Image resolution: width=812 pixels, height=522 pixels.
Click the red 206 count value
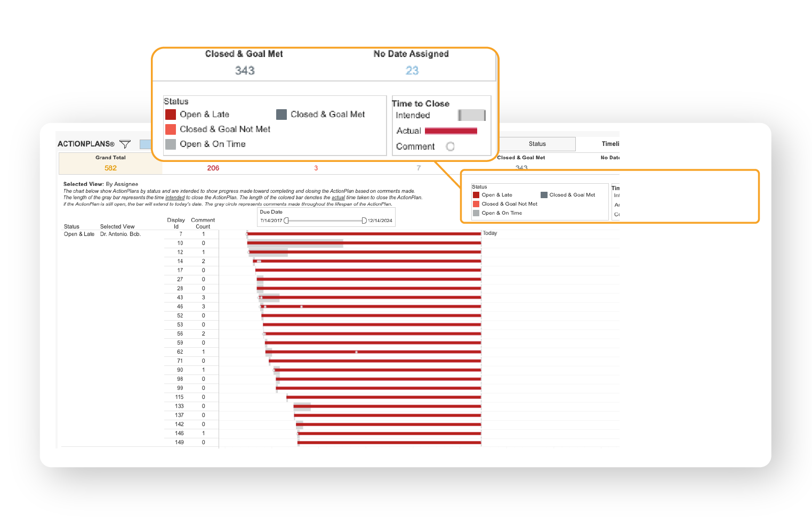coord(213,168)
